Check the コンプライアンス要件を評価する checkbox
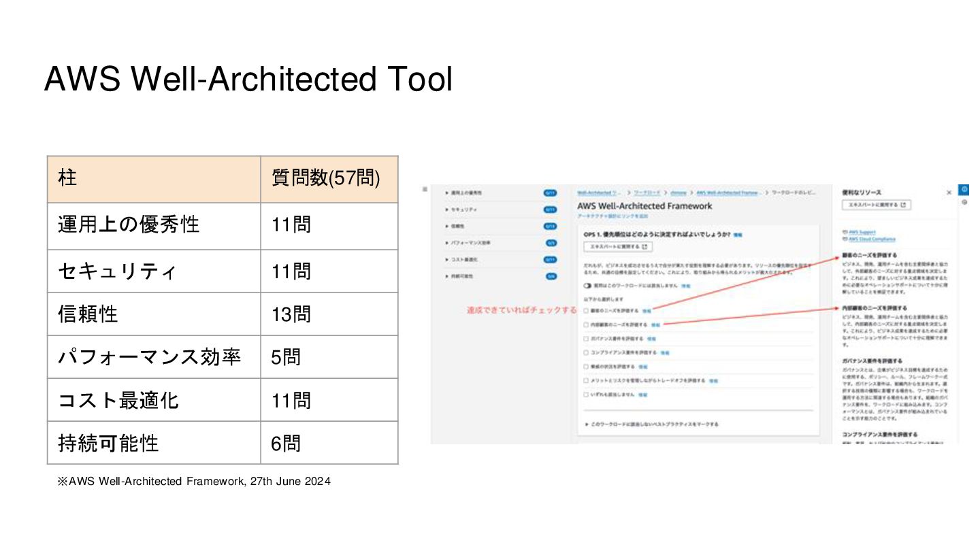 (x=586, y=352)
